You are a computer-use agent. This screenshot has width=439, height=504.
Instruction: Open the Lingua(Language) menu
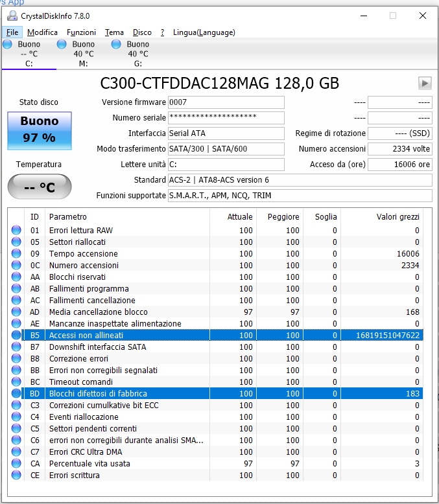(x=204, y=32)
